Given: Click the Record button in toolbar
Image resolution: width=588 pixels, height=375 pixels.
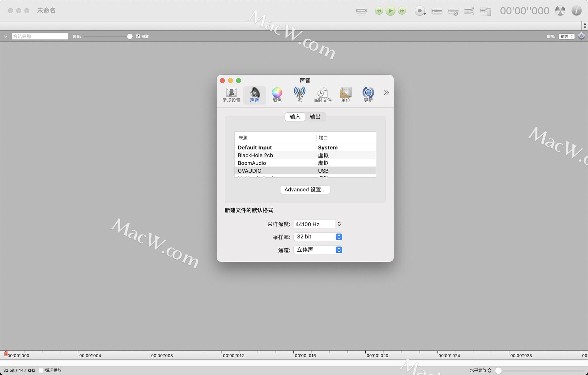Looking at the screenshot, I should point(419,11).
